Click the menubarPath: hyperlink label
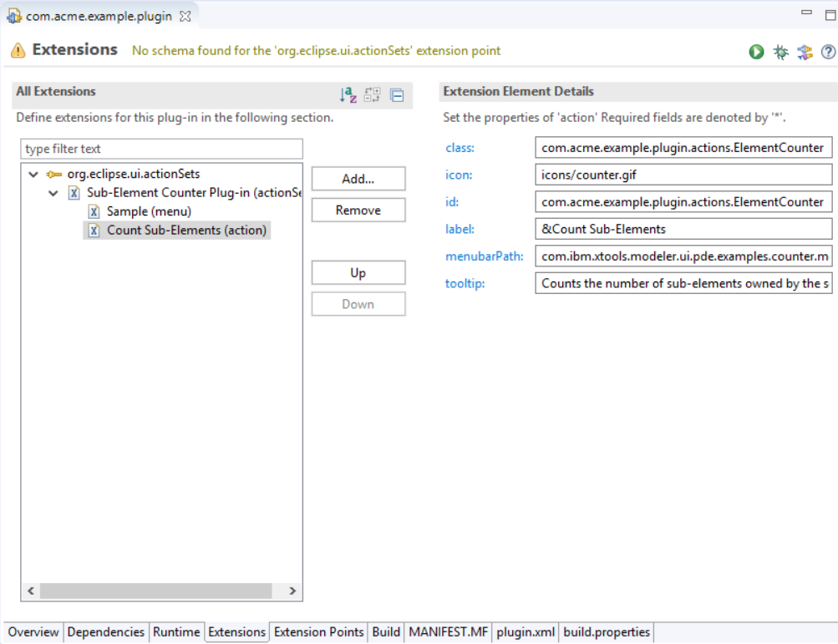Screen dimensions: 838x644 pyautogui.click(x=485, y=256)
